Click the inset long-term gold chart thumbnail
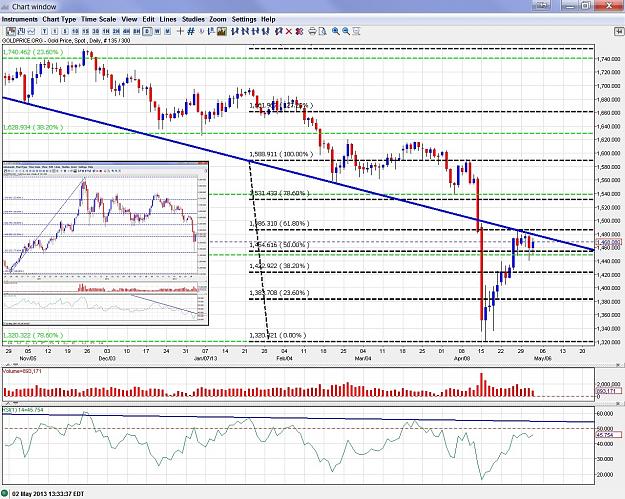 (106, 243)
